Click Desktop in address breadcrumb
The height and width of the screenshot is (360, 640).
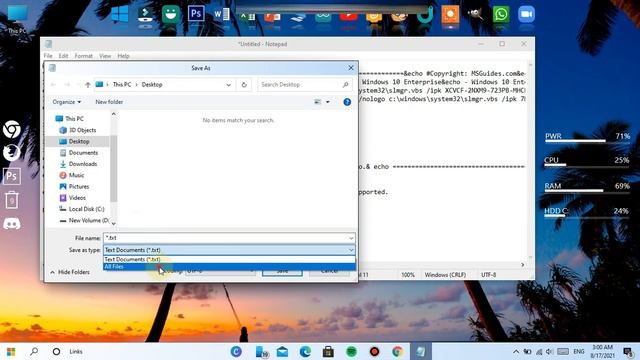coord(152,84)
